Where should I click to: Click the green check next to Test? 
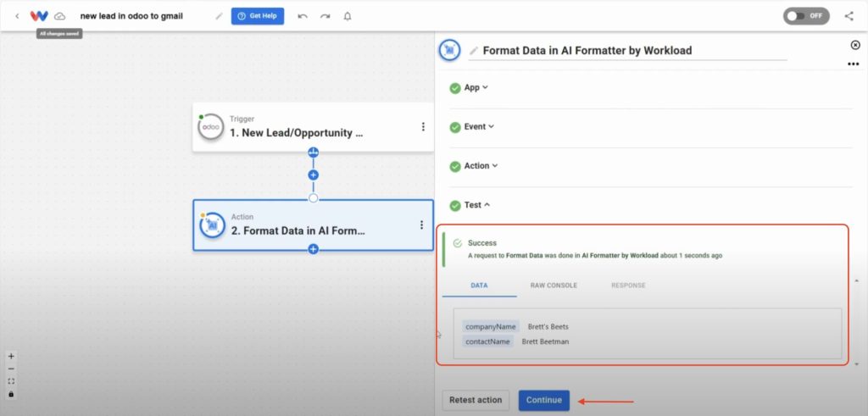tap(455, 206)
